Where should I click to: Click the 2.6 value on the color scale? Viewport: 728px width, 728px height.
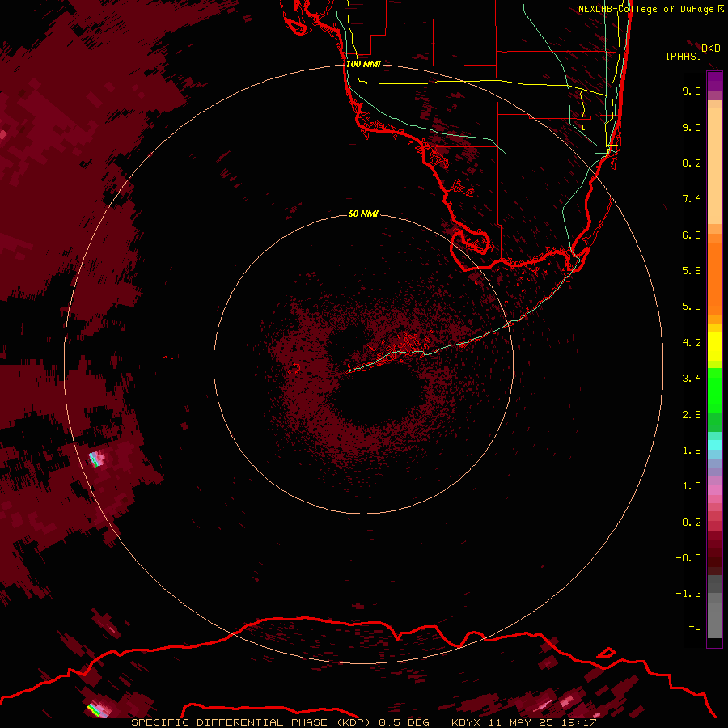pyautogui.click(x=692, y=415)
